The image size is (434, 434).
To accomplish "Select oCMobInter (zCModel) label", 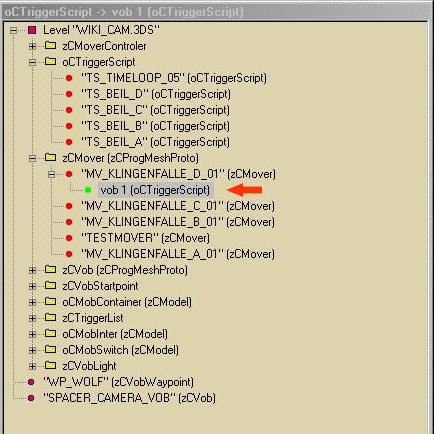I will pos(115,334).
